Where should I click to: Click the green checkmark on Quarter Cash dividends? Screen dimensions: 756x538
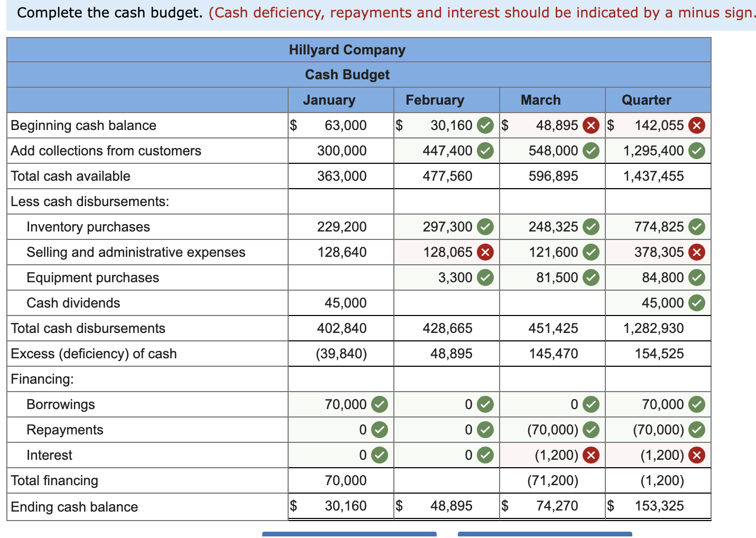click(x=696, y=303)
